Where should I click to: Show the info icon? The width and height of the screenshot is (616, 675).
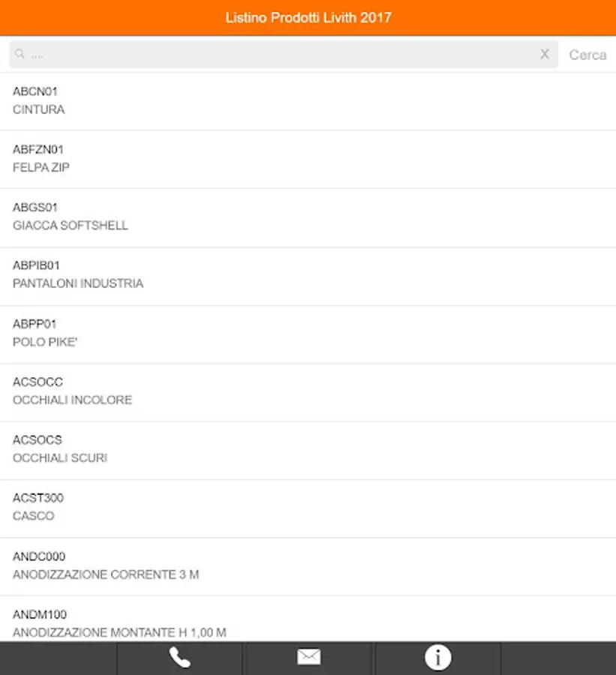tap(437, 657)
